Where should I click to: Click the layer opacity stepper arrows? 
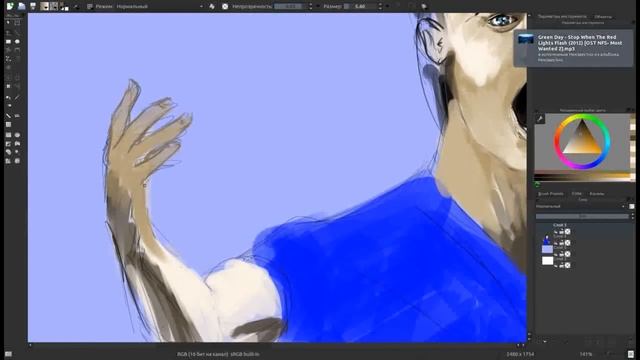pos(633,216)
